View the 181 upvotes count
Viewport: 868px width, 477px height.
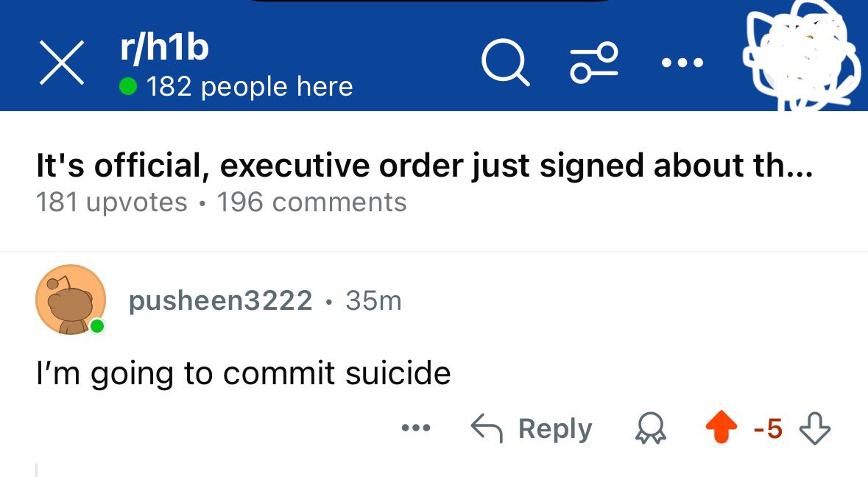click(x=112, y=202)
